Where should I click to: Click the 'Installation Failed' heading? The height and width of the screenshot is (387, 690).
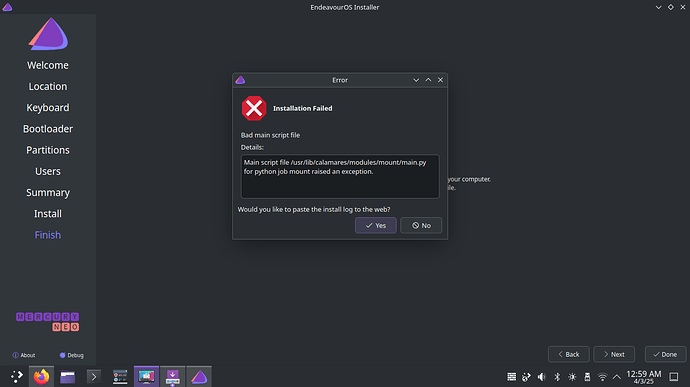tap(303, 108)
